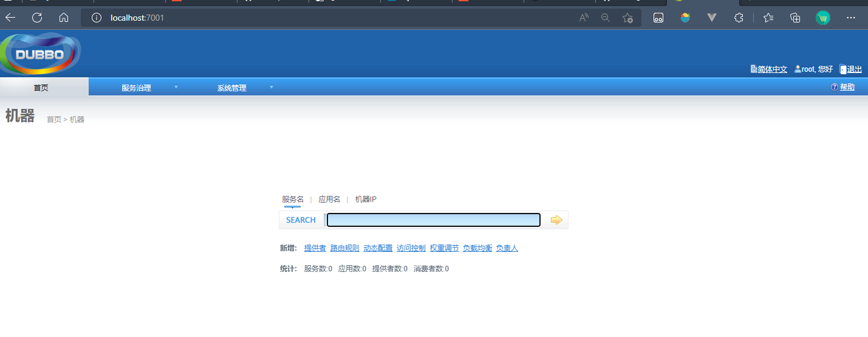868x337 pixels.
Task: Click the logout door icon
Action: point(843,69)
